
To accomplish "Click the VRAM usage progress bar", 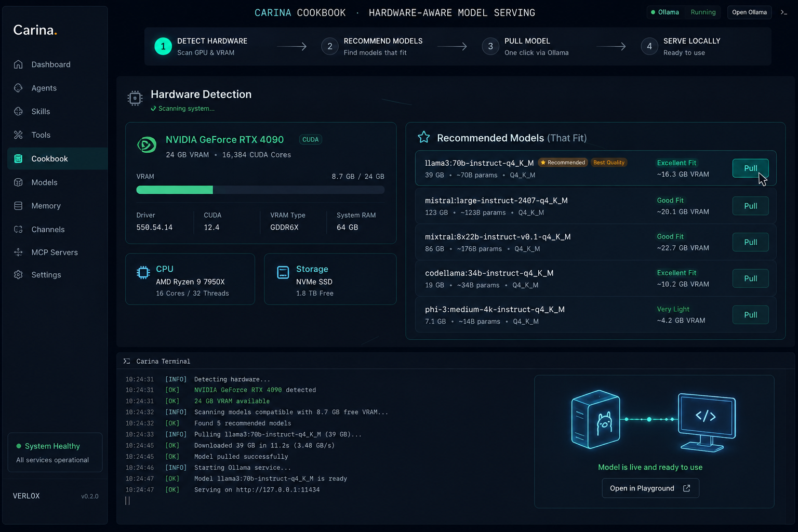I will tap(260, 190).
